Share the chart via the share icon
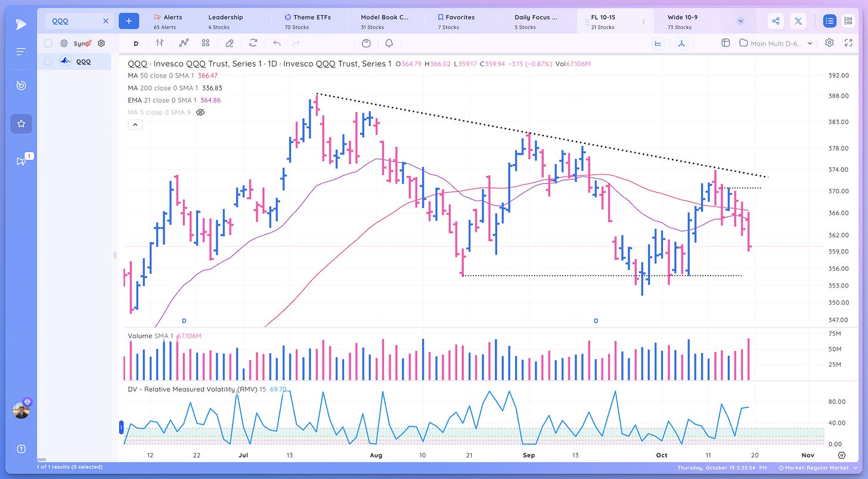 click(x=776, y=21)
